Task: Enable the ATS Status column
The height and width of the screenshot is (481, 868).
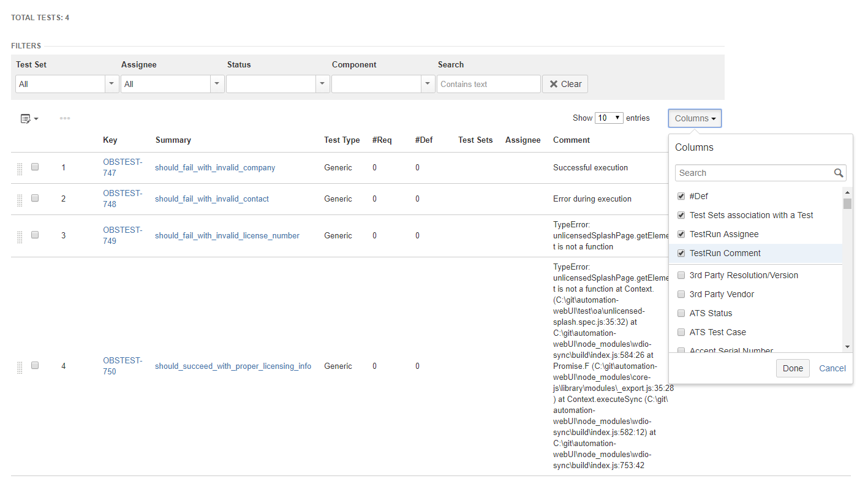Action: pos(681,312)
